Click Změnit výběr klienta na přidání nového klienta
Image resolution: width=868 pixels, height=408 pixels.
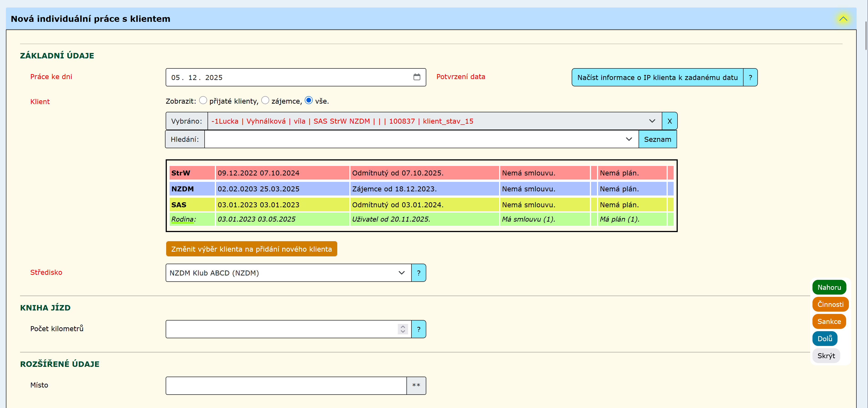click(251, 249)
